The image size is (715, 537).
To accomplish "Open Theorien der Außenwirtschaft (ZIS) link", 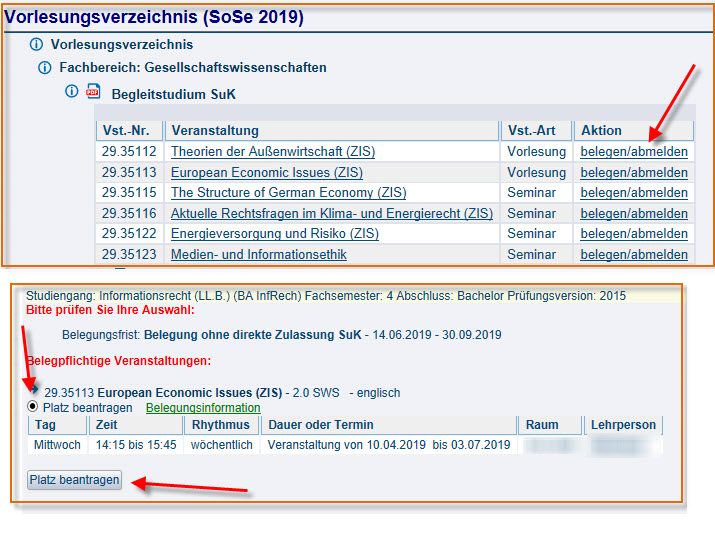I will 273,151.
